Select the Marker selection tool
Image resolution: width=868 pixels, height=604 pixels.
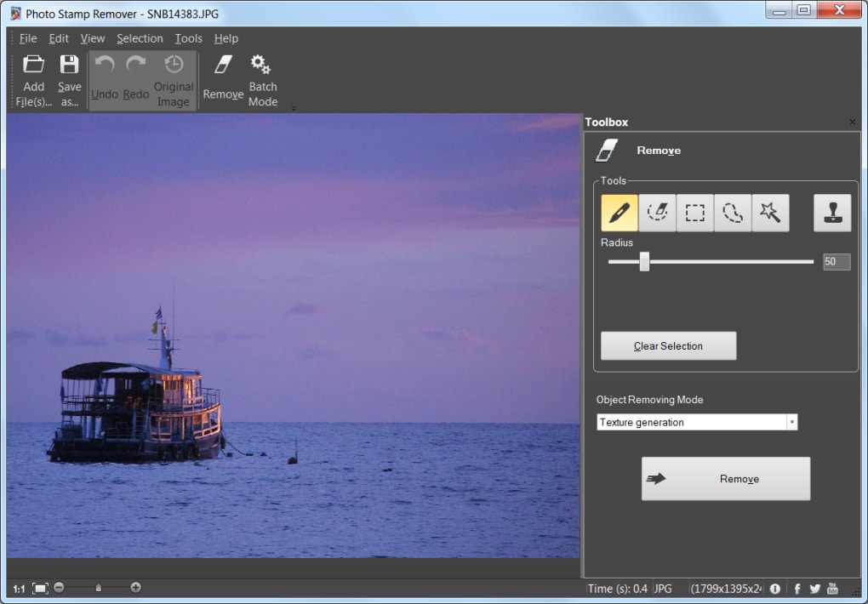click(620, 213)
